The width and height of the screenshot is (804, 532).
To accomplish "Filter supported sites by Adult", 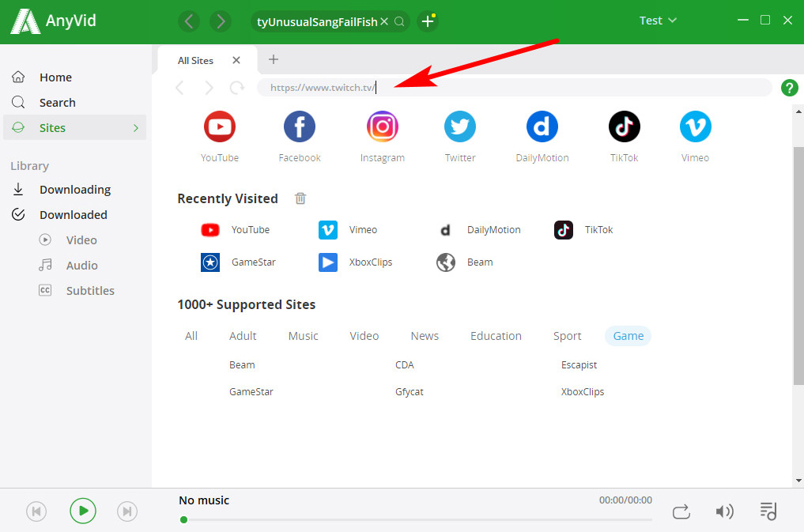I will 243,336.
